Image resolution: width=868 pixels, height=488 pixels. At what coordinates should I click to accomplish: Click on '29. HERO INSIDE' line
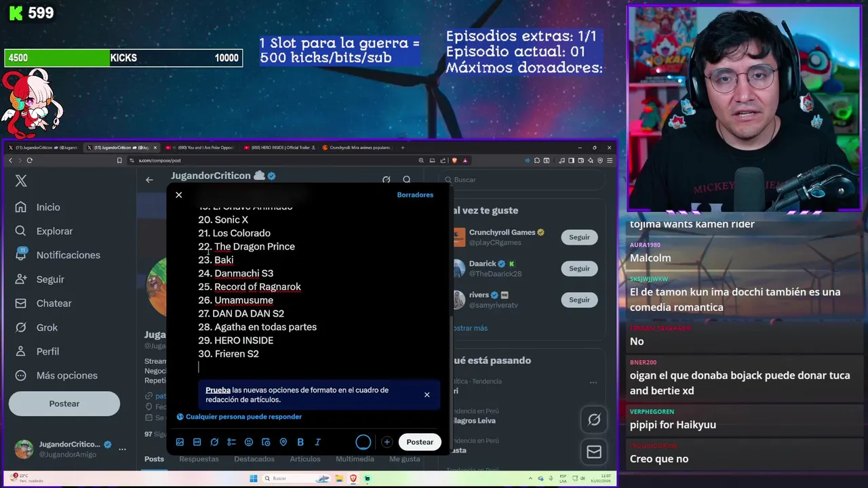coord(236,340)
